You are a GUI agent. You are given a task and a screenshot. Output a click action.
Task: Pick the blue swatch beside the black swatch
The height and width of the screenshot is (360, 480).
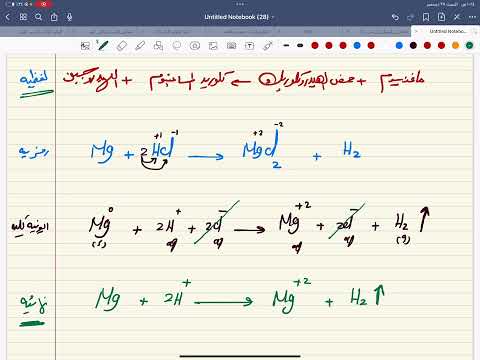point(399,45)
